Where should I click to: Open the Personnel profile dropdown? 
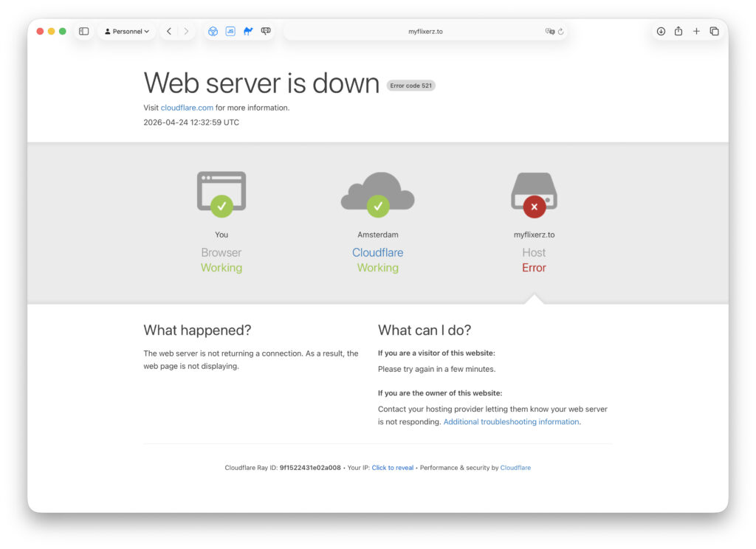click(x=127, y=31)
